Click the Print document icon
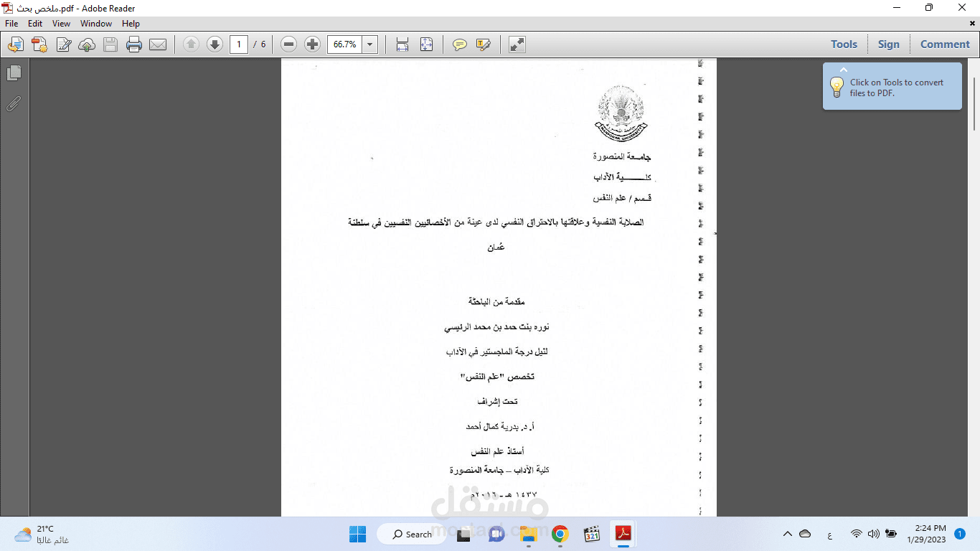Screen dimensions: 980x551 tap(134, 44)
